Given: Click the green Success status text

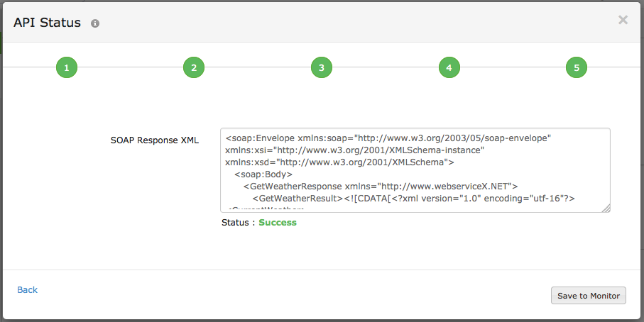Looking at the screenshot, I should [278, 223].
